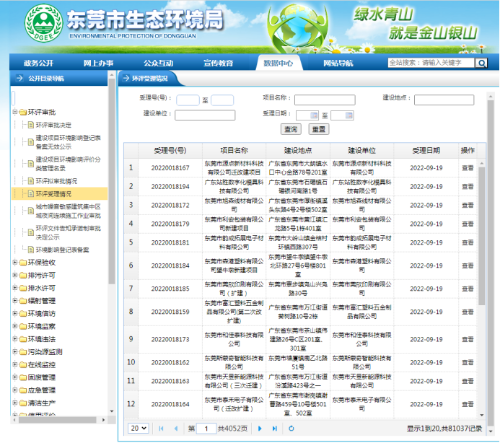
Task: Expand the 污染源监测 tree node
Action: point(15,352)
